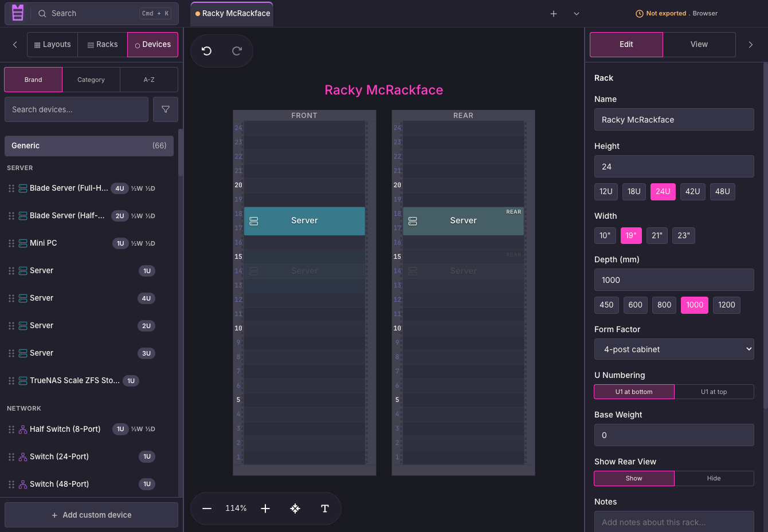Sort devices by Category
Screen dimensions: 768x532
[91, 80]
